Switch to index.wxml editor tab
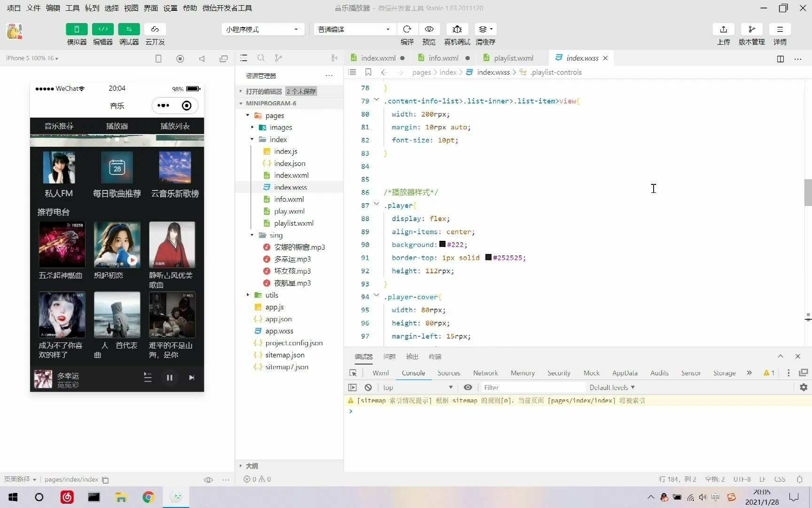 378,58
